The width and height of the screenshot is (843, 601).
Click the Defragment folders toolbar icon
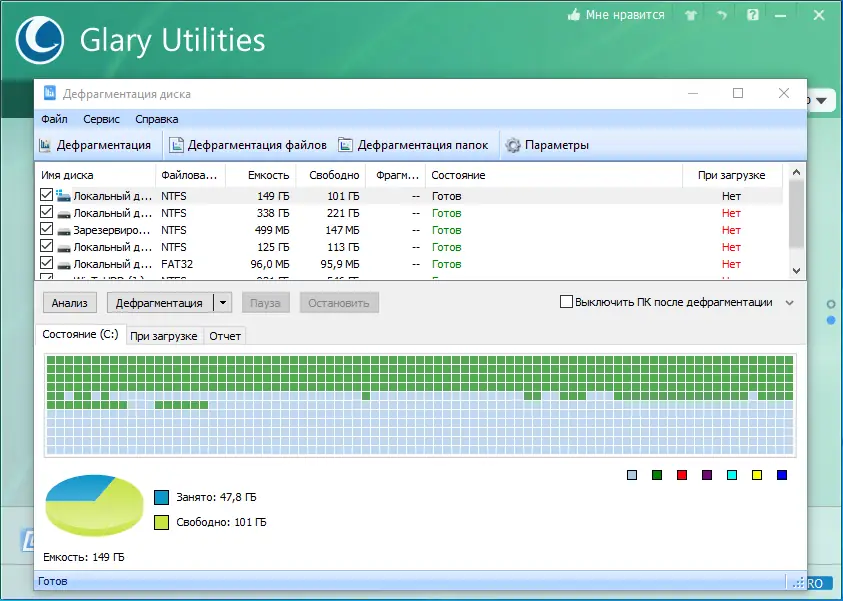345,145
